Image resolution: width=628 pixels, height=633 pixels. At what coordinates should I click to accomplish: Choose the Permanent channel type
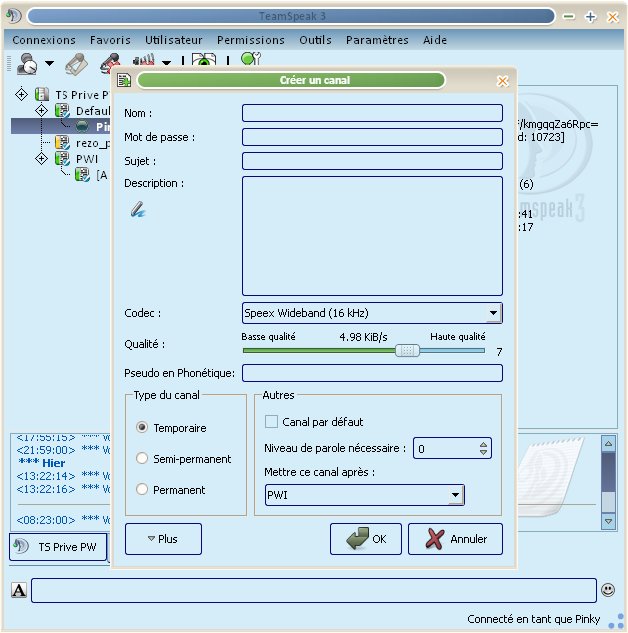point(142,490)
